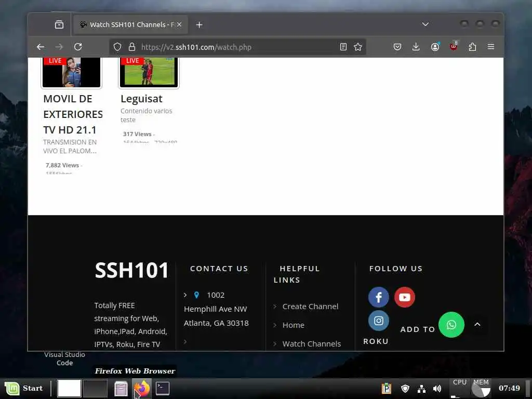This screenshot has width=532, height=399.
Task: Open the extensions puzzle icon
Action: coord(472,47)
